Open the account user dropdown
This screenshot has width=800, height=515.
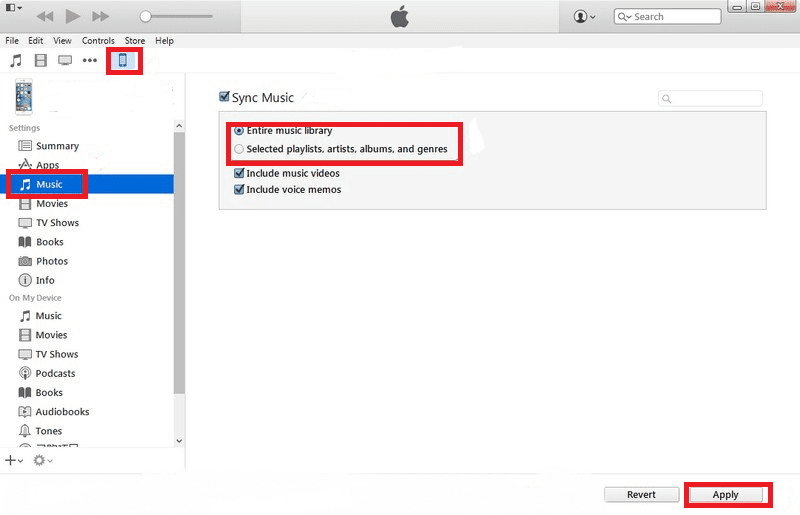[584, 16]
